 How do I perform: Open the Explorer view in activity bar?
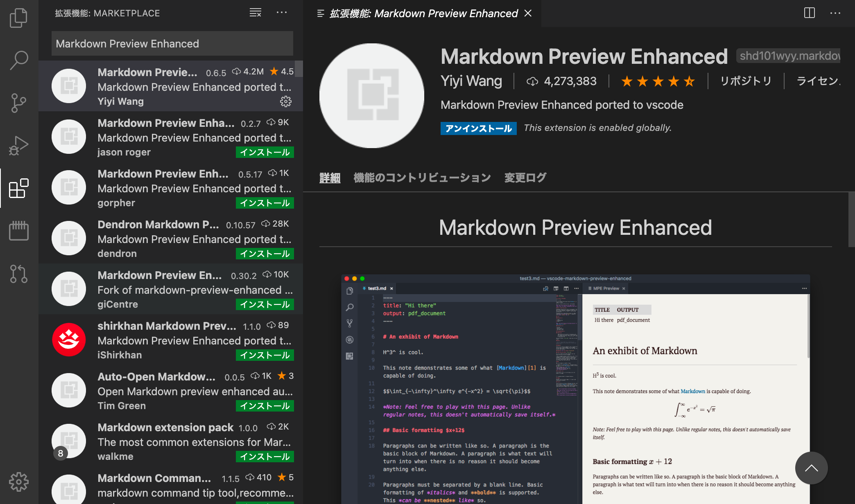pyautogui.click(x=19, y=18)
